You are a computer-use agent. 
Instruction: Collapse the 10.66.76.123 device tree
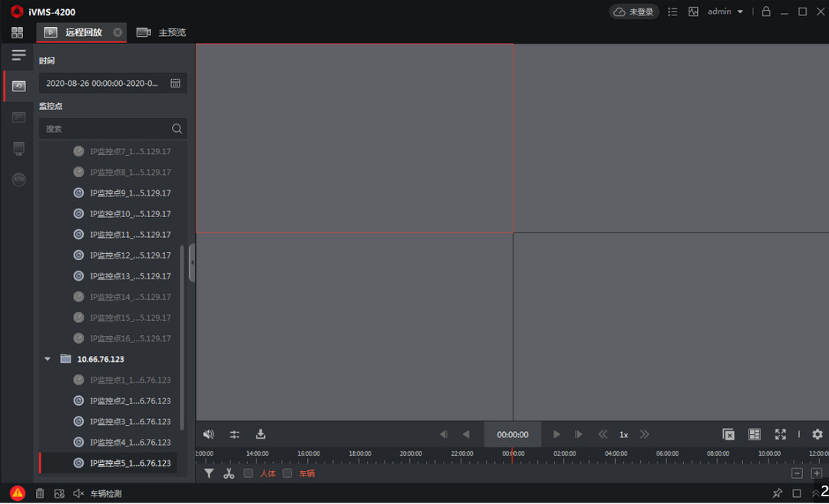47,358
